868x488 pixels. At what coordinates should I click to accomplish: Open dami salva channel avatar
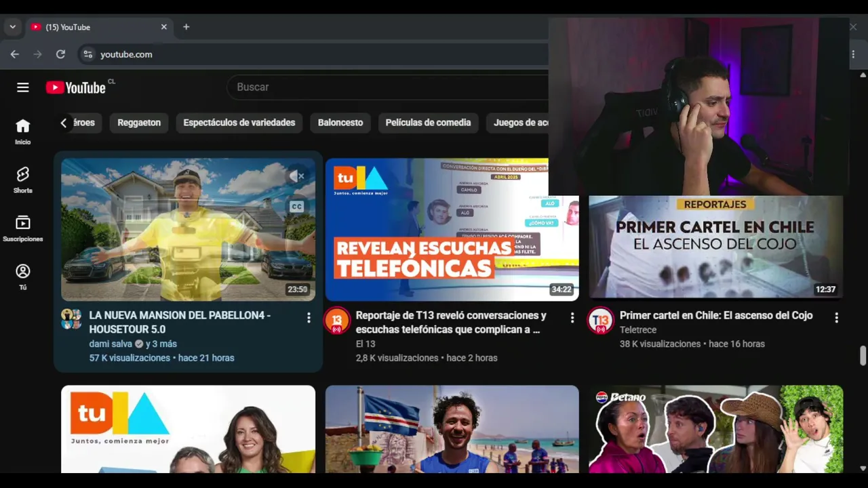pyautogui.click(x=71, y=319)
